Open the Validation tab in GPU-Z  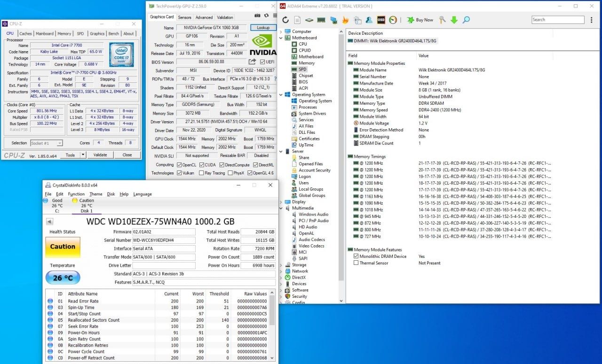coord(225,17)
